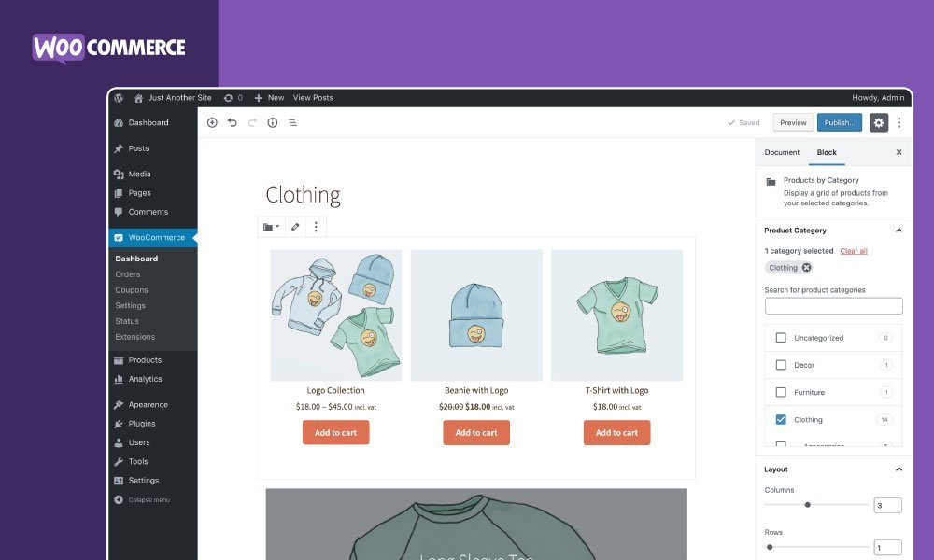Click Howdy, Admin account menu
Screen dimensions: 934x560
pos(878,98)
